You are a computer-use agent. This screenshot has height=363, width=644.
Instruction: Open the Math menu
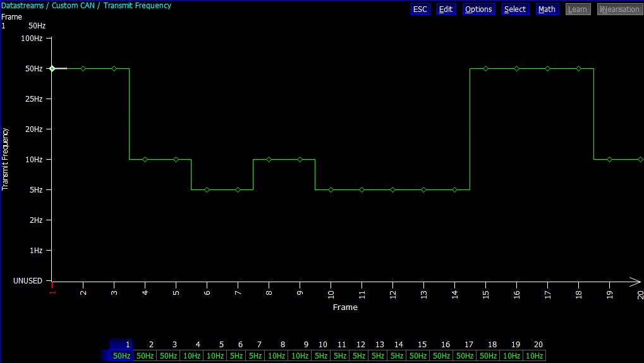coord(547,9)
